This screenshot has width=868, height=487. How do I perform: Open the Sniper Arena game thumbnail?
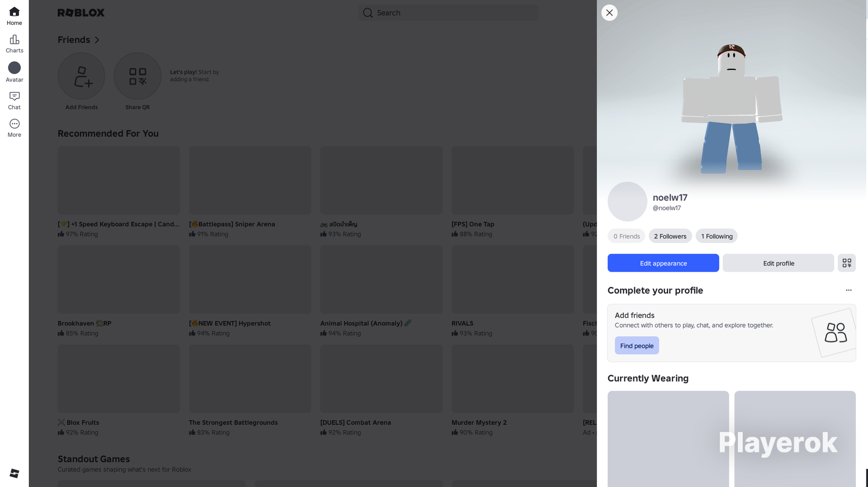[x=250, y=180]
